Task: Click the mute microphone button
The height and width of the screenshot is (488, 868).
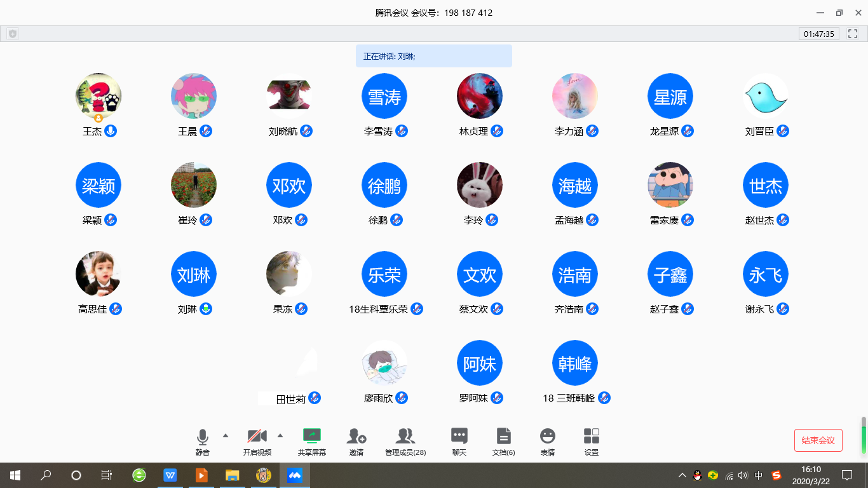Action: [203, 442]
